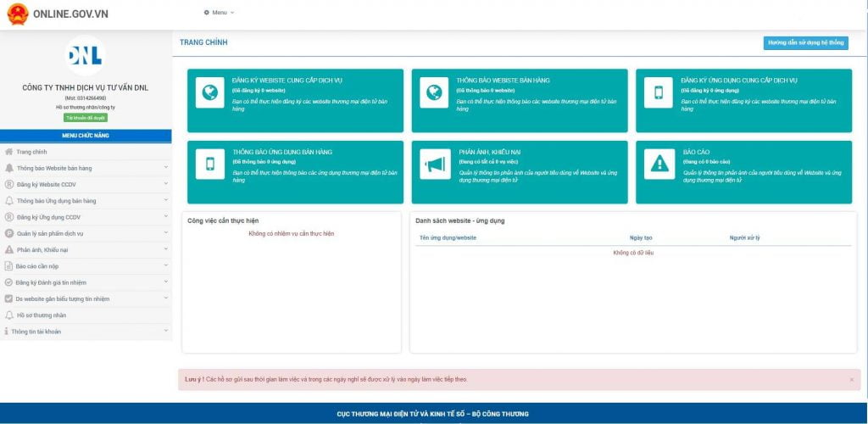
Task: Select Báo cáo cần nộp menu item
Action: [86, 265]
